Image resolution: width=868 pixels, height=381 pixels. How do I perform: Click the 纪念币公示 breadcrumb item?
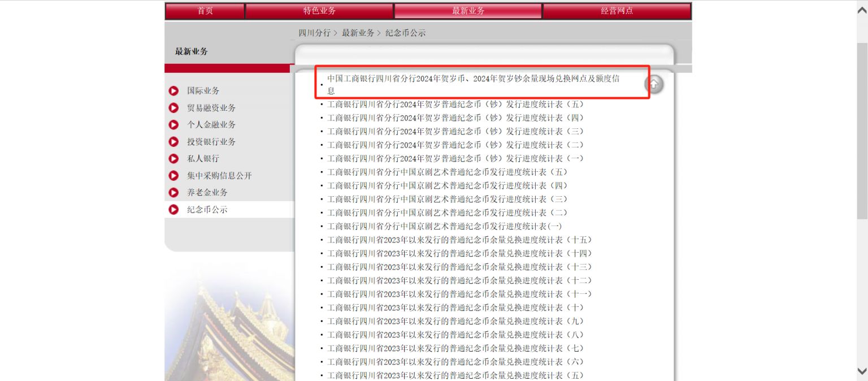[405, 33]
